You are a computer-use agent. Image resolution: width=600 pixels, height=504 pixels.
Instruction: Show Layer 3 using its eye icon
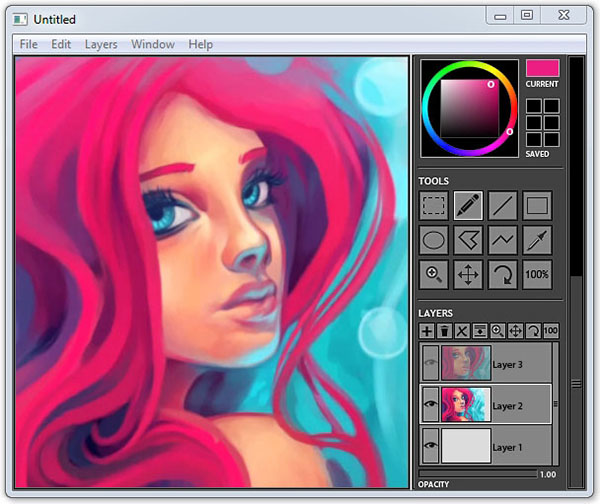tap(429, 364)
